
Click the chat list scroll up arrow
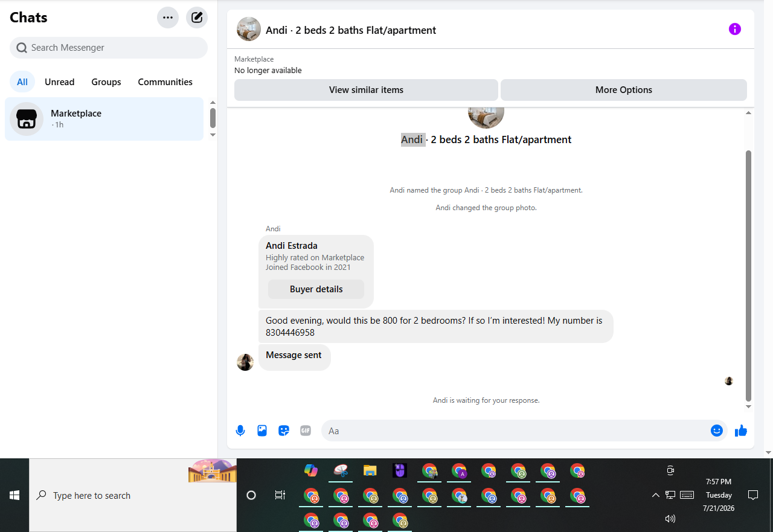pos(213,103)
